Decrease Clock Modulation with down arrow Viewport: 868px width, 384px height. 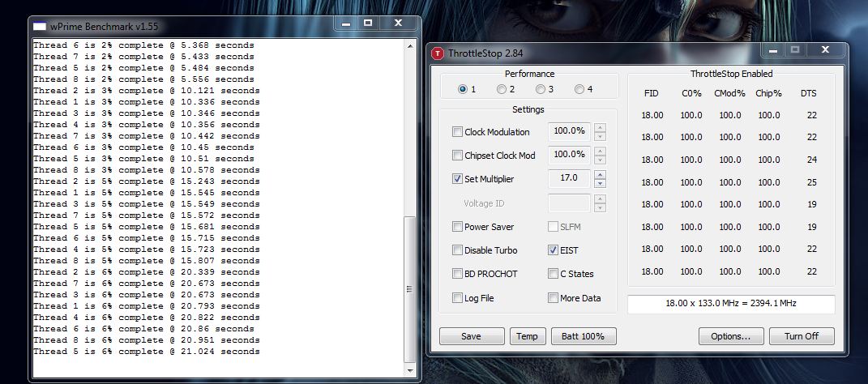(x=600, y=136)
